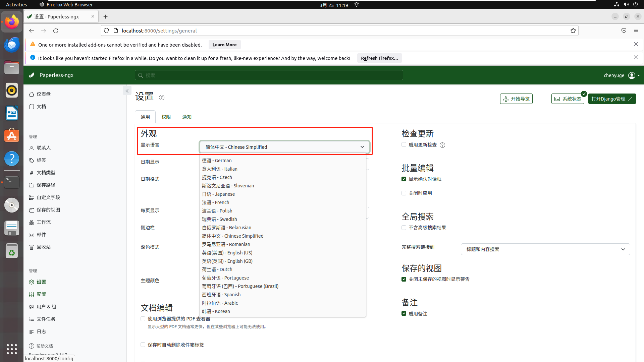Expand the 完整搜索链接到 dropdown
The height and width of the screenshot is (362, 644).
pyautogui.click(x=545, y=249)
